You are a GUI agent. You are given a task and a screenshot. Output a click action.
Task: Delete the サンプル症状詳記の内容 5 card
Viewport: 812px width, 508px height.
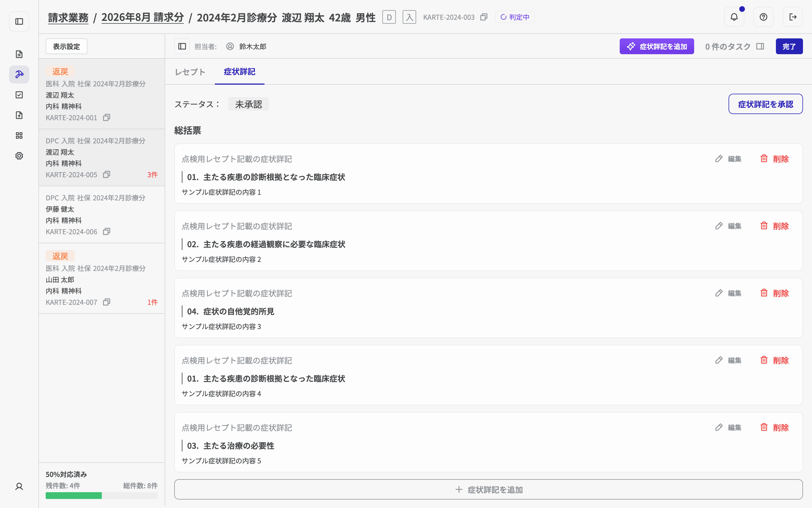click(775, 428)
